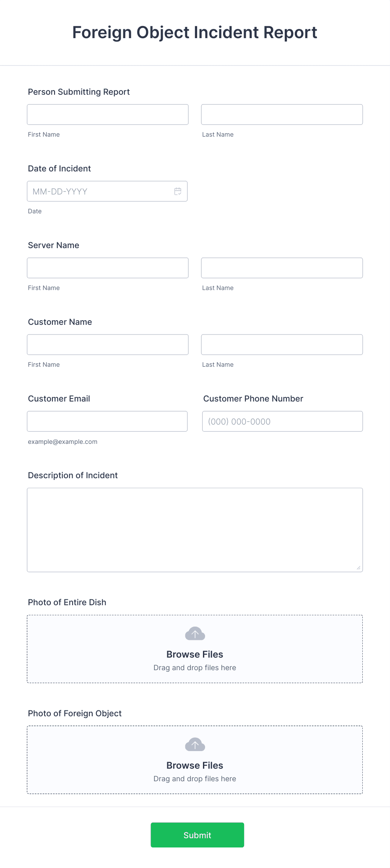The width and height of the screenshot is (390, 868).
Task: Click Browse Files under Photo of Foreign Object
Action: tap(195, 765)
